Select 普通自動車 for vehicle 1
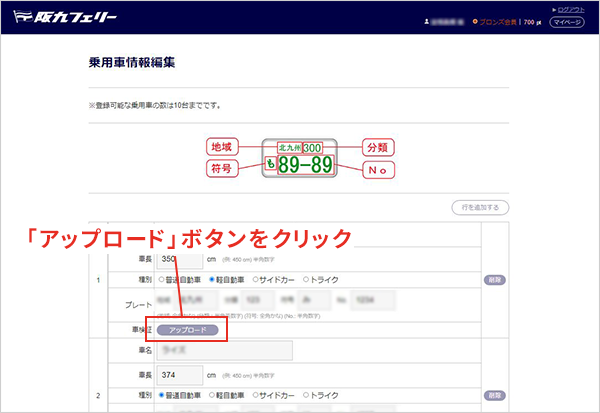The image size is (600, 413). pyautogui.click(x=162, y=281)
